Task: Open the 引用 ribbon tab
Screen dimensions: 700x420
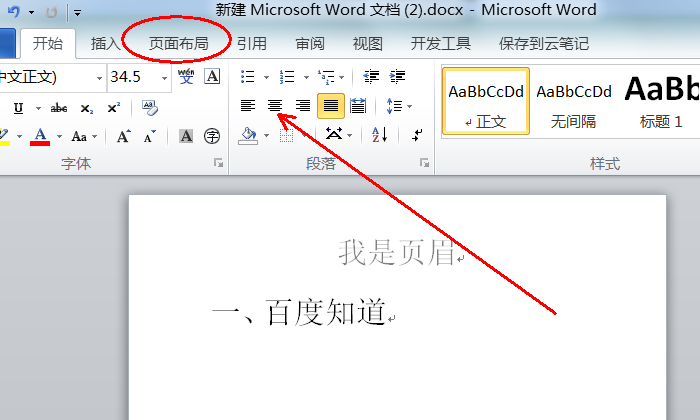Action: 252,44
